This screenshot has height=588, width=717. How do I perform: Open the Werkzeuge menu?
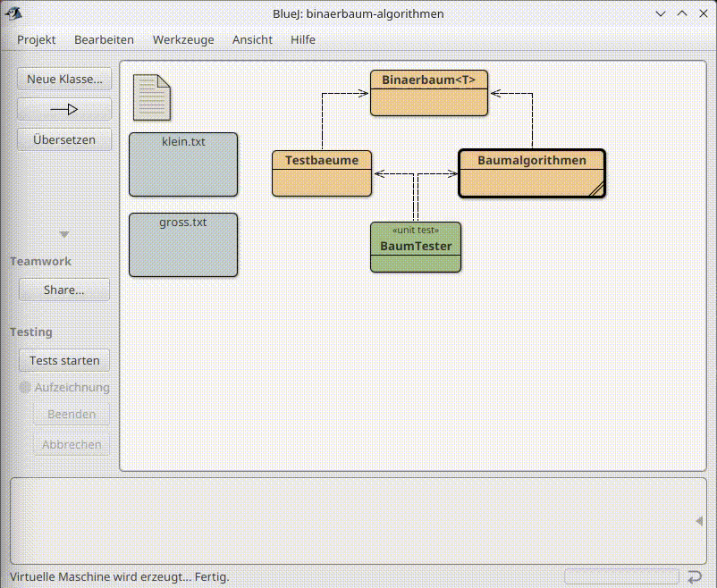183,40
